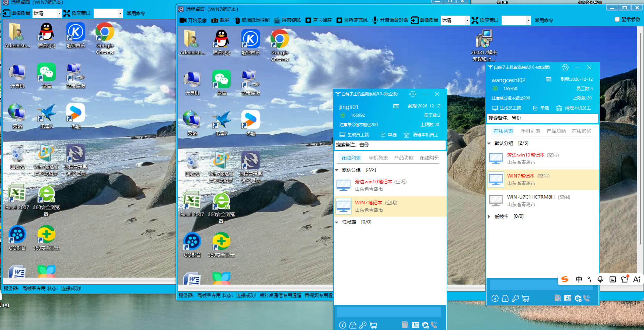Open 产品功能 tab in jingli01 panel
644x330 pixels.
point(404,158)
